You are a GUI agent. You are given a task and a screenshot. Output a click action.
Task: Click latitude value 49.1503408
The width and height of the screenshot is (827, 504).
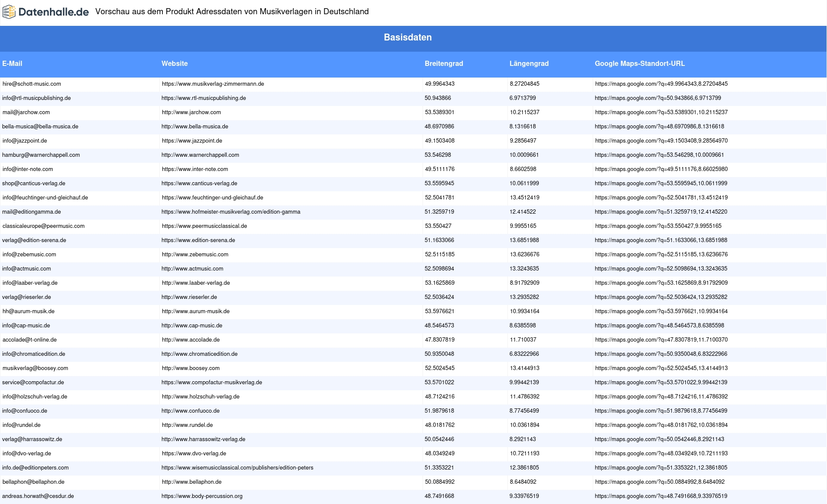[440, 141]
